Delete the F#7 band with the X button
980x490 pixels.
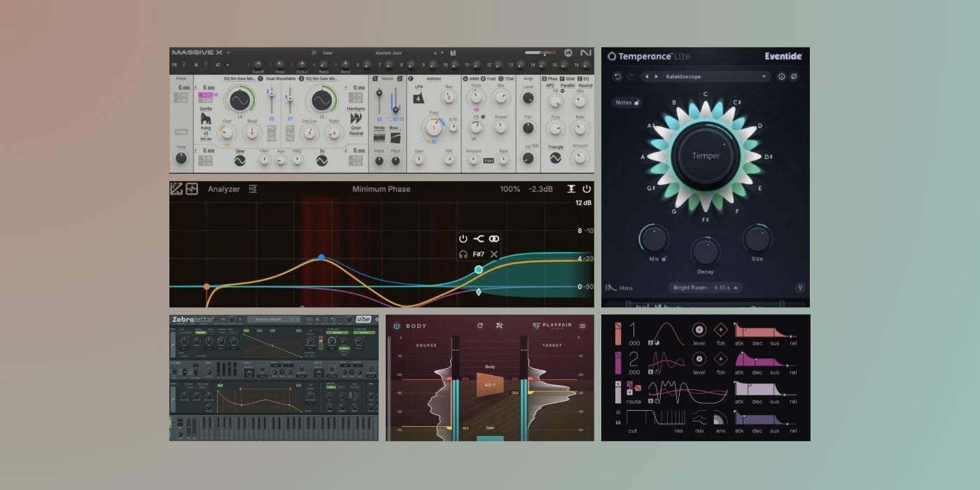[493, 254]
